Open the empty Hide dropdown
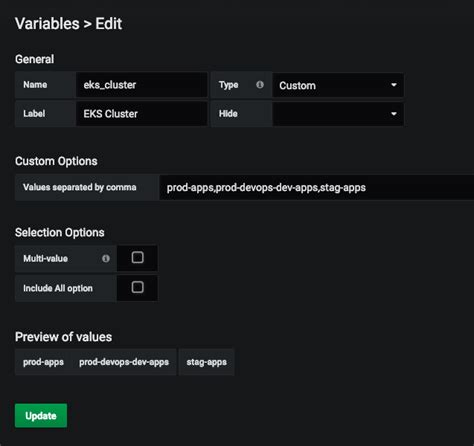 point(338,114)
